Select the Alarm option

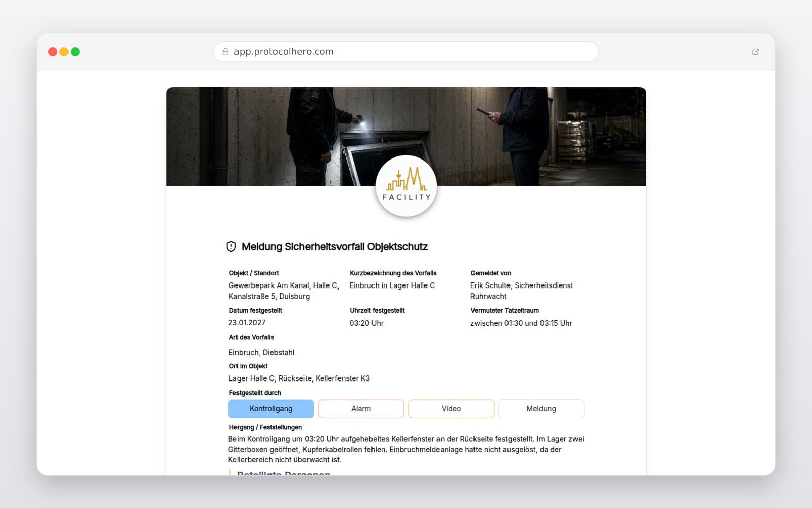coord(361,409)
